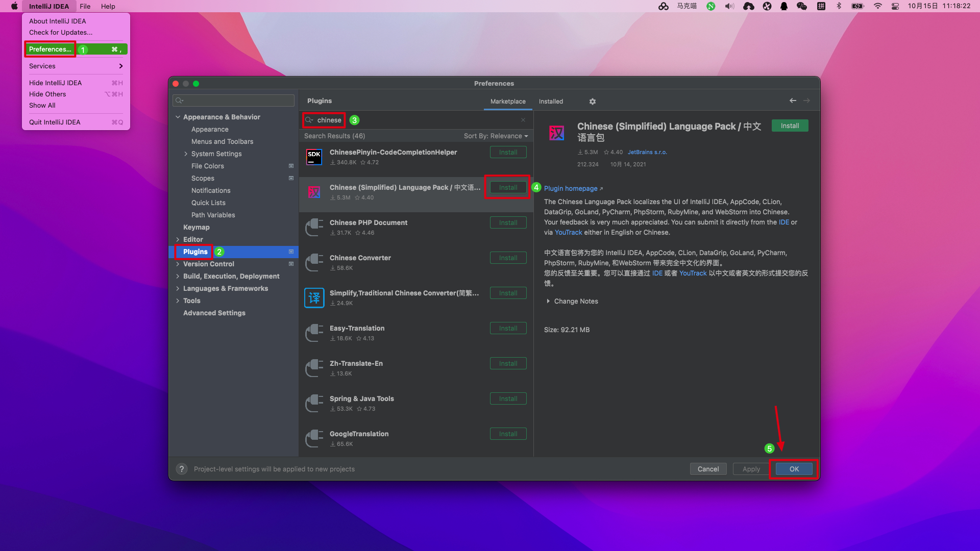The image size is (980, 551).
Task: Choose Preferences... from the IntelliJ IDEA menu
Action: (76, 49)
